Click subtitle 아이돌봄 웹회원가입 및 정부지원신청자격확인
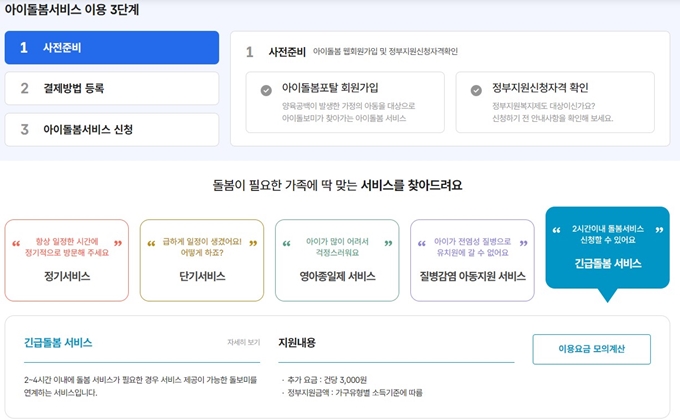Viewport: 680px width, 420px height. point(385,51)
